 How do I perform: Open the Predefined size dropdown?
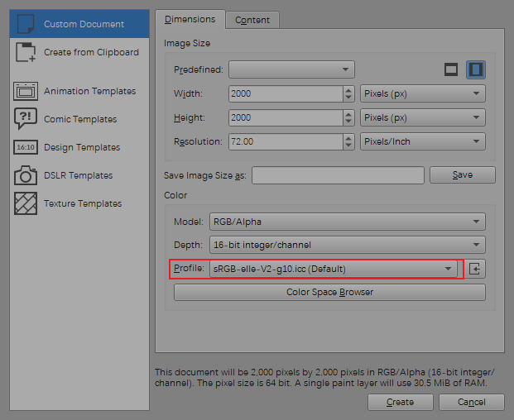point(291,69)
